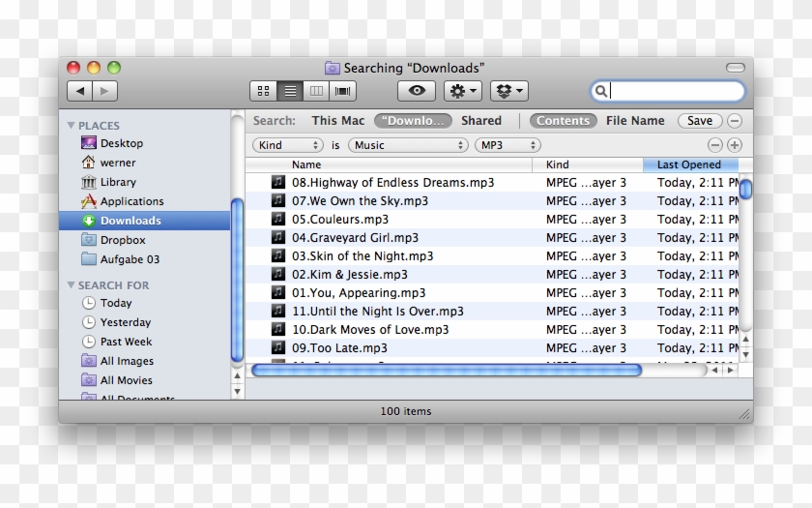Click the Save search button
The image size is (812, 508).
(700, 121)
